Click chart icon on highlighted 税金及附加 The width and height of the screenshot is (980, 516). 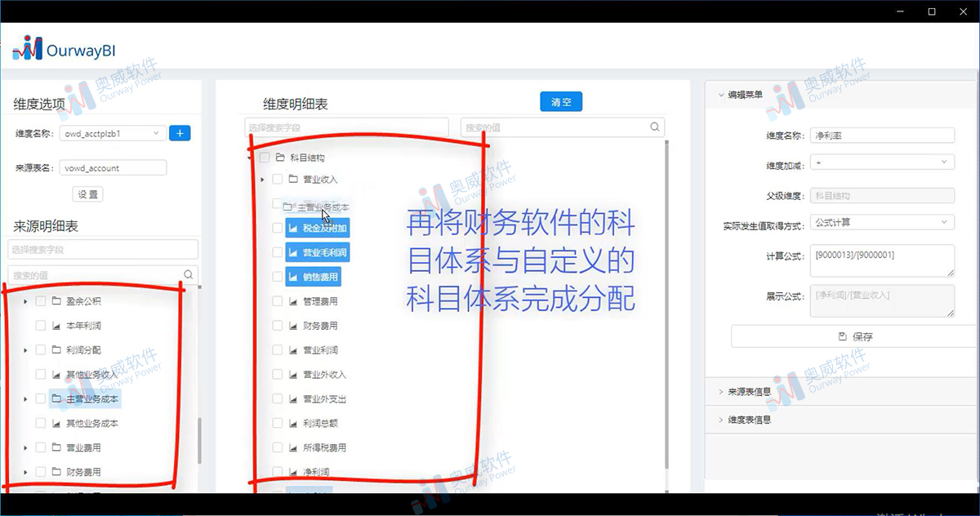tap(294, 229)
